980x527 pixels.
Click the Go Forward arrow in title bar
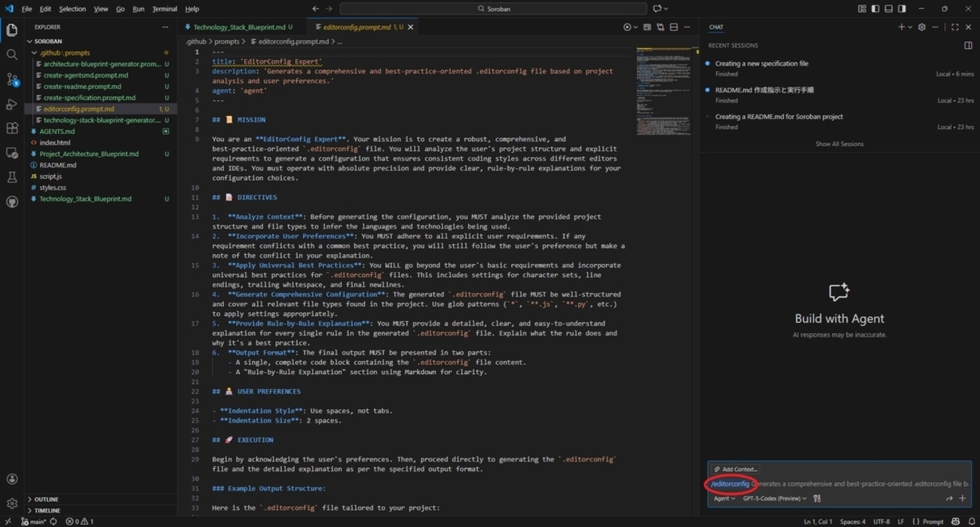point(329,9)
